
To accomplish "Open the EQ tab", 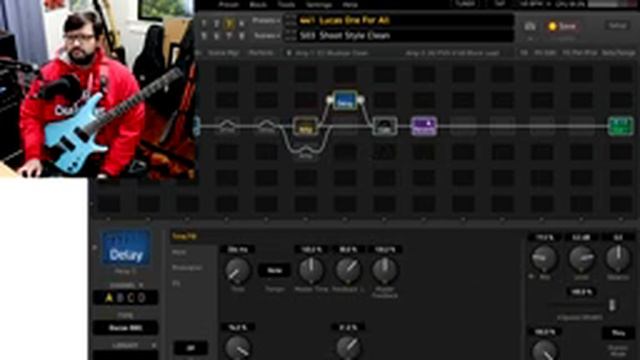I will pos(176,283).
